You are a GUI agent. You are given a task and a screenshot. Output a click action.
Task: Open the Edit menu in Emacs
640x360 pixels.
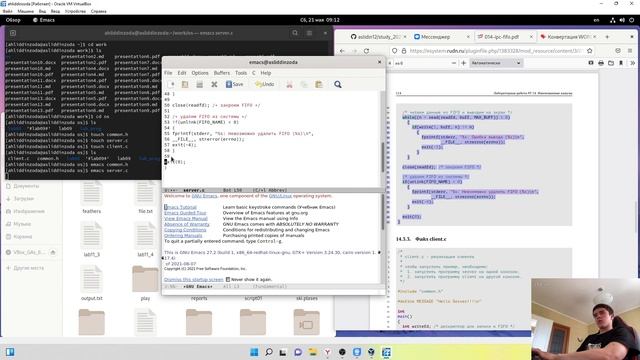[x=182, y=73]
